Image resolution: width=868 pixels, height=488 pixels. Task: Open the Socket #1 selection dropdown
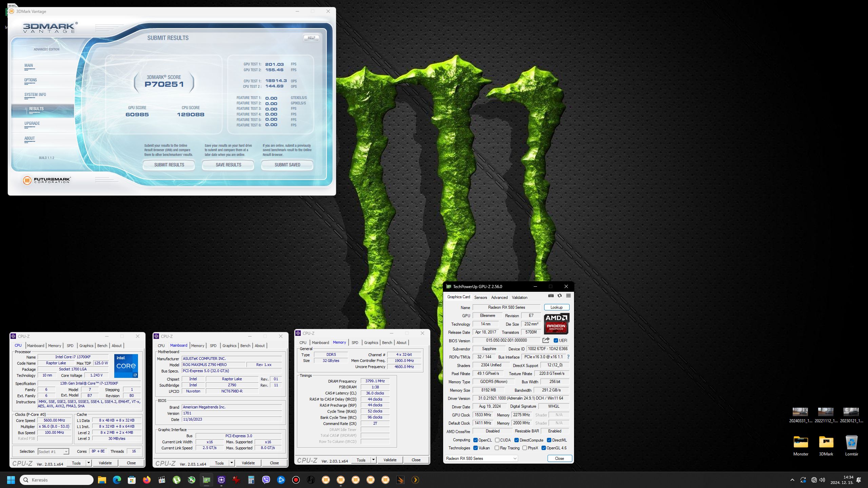(66, 452)
